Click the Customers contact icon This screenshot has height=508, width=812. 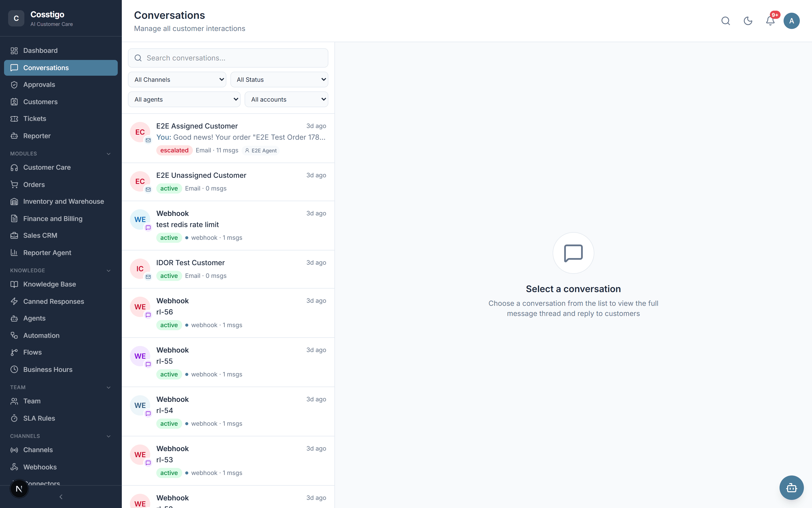tap(14, 102)
